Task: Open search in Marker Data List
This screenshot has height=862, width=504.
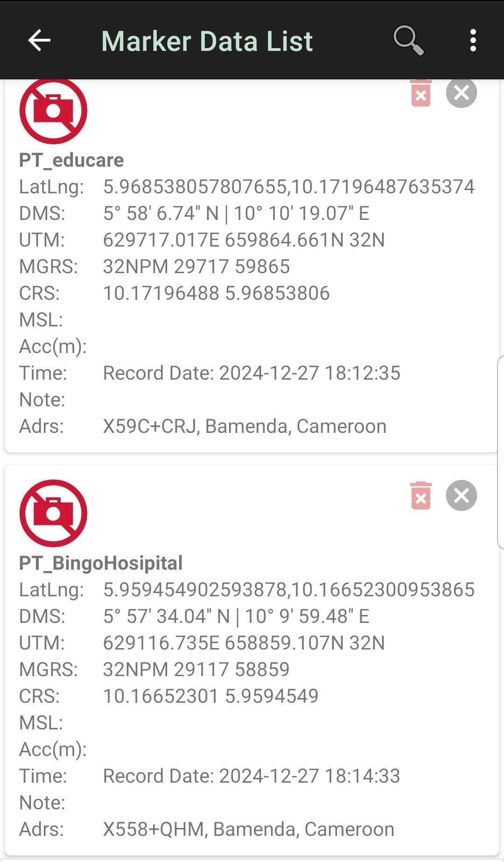Action: click(408, 41)
